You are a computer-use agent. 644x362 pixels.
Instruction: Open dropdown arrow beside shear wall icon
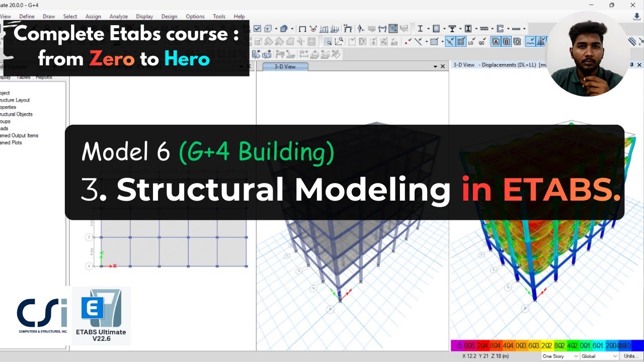click(508, 29)
